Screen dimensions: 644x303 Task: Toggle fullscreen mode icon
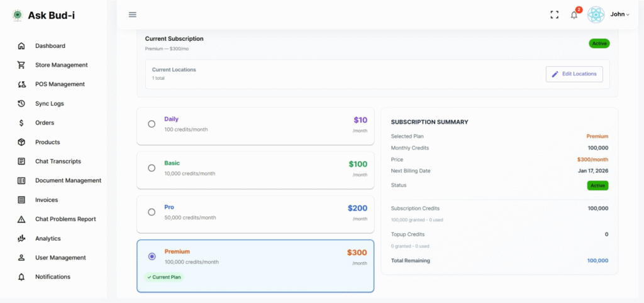point(554,14)
